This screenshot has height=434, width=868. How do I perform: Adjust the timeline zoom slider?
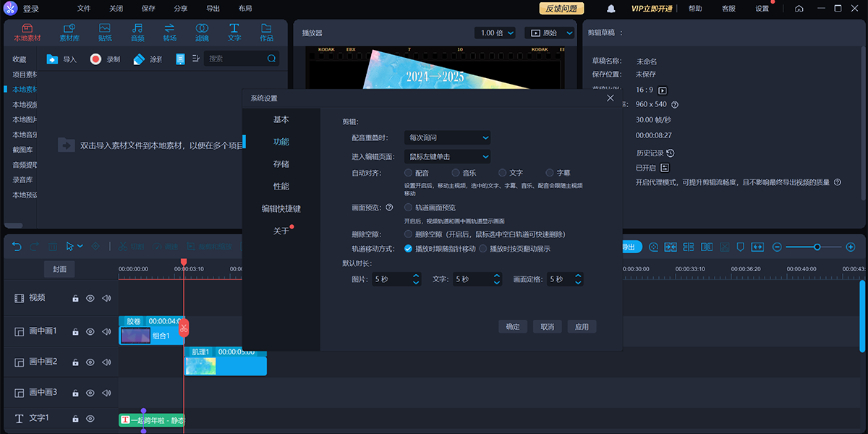(817, 247)
